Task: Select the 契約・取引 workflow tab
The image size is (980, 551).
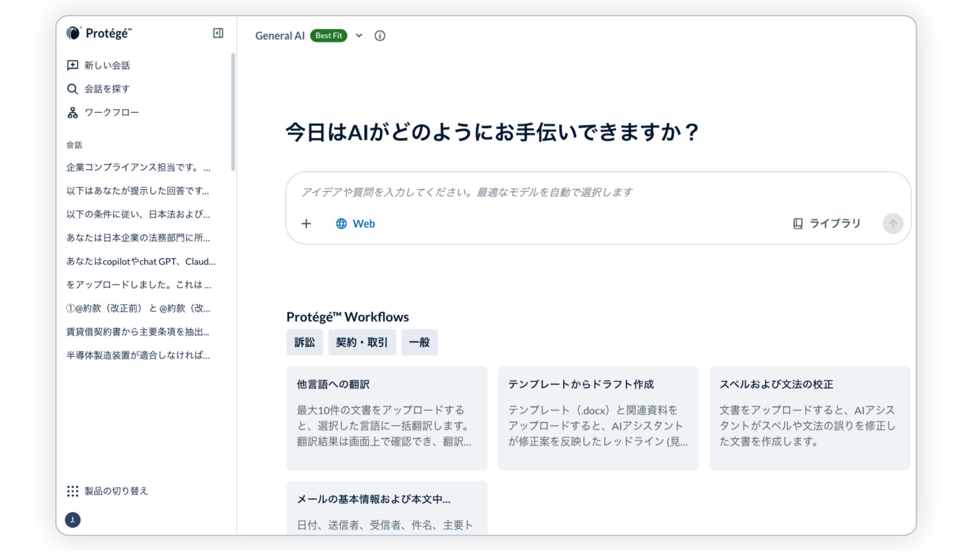Action: 362,343
